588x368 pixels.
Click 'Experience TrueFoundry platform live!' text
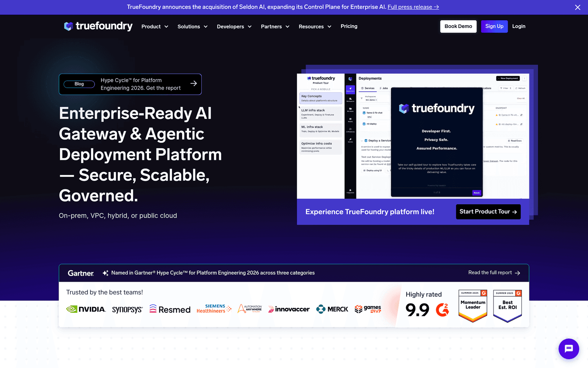(x=370, y=212)
